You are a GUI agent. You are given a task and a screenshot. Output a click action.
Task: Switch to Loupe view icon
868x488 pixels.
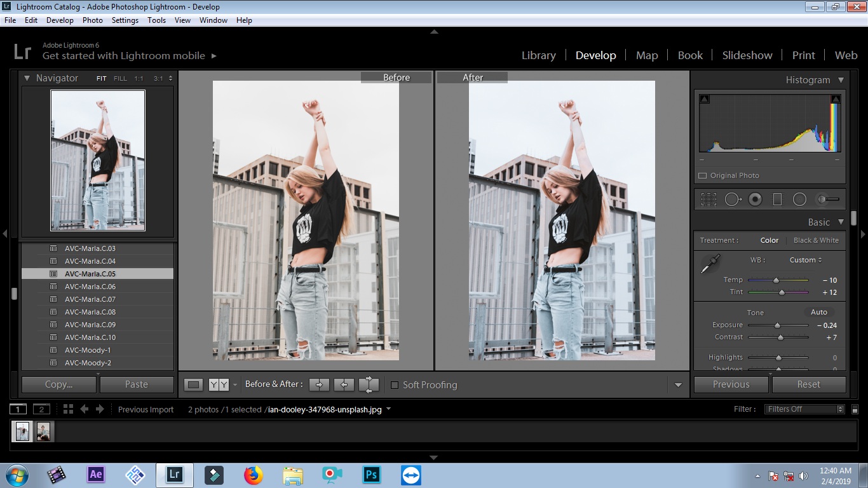coord(194,384)
